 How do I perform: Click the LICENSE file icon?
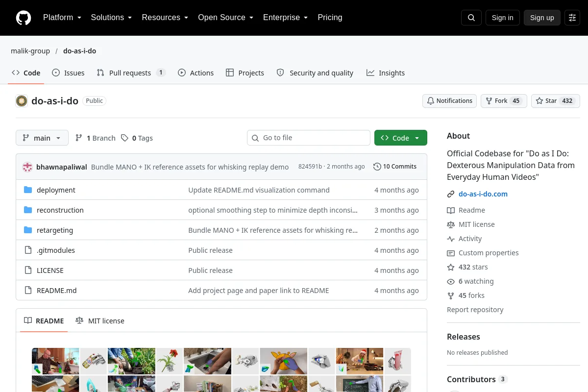click(x=28, y=270)
